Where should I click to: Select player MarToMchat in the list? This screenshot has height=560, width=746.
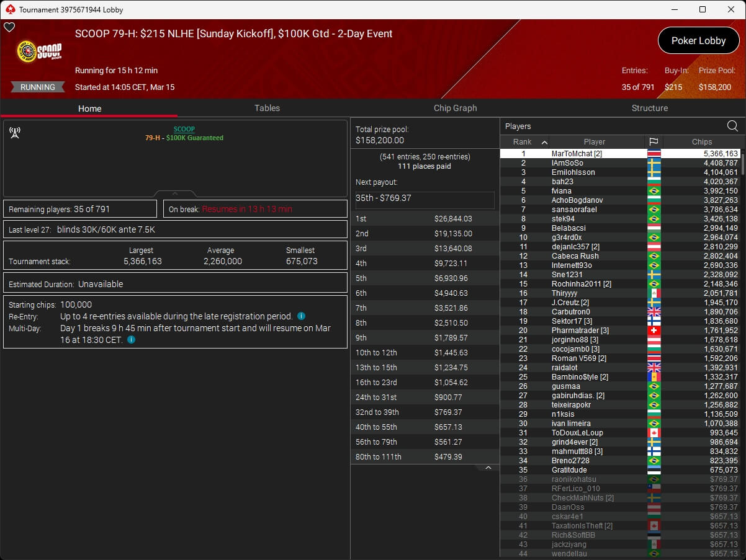click(576, 154)
